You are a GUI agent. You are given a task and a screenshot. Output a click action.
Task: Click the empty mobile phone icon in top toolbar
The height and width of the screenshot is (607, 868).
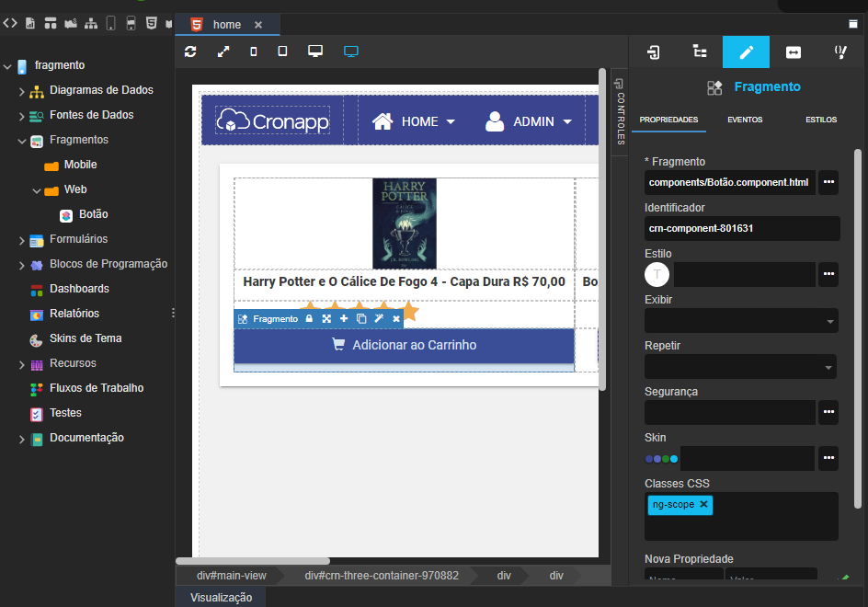click(110, 23)
